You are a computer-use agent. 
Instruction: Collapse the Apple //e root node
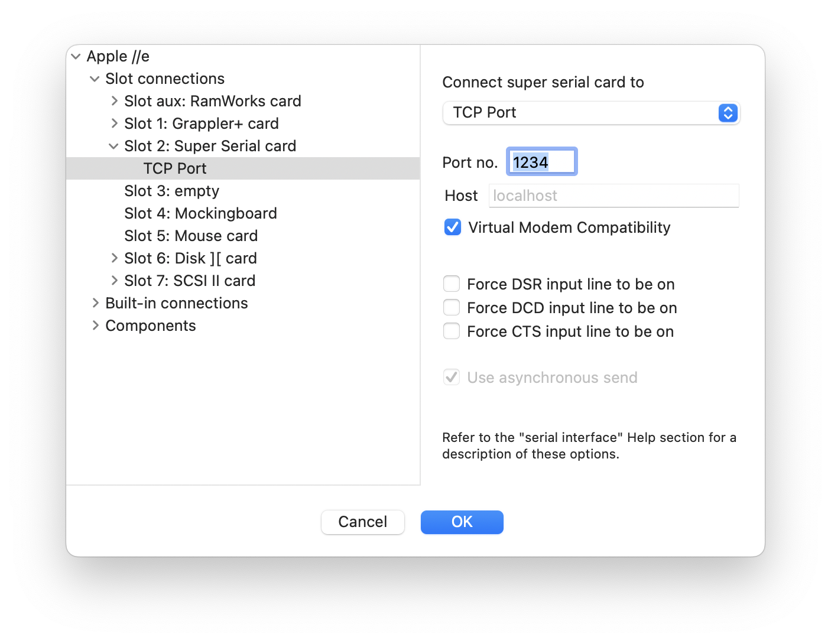point(76,57)
